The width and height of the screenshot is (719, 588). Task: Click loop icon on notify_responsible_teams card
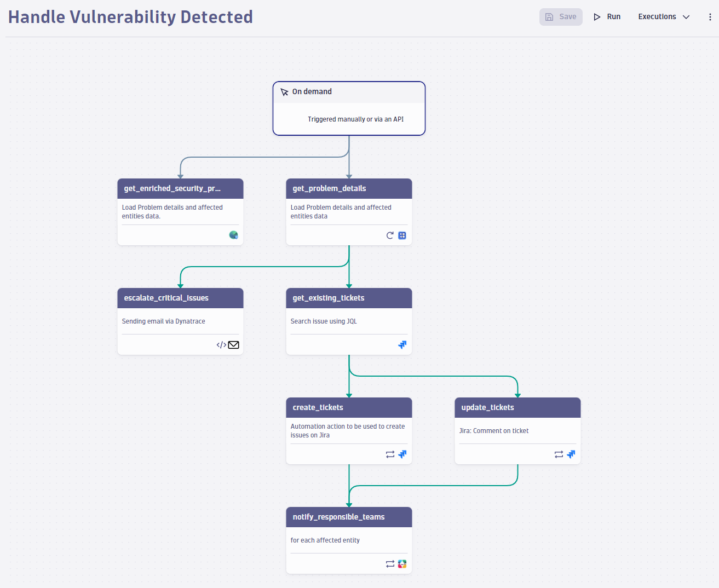(x=390, y=564)
